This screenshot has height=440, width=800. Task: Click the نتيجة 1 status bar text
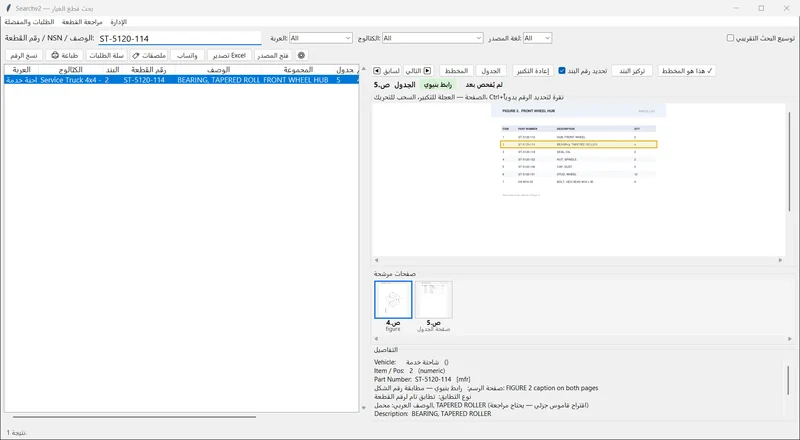point(17,432)
